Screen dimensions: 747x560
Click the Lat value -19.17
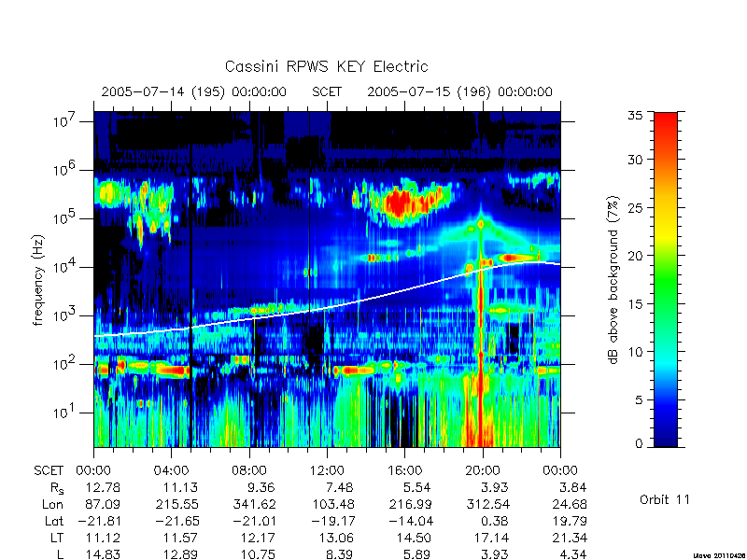coord(333,521)
